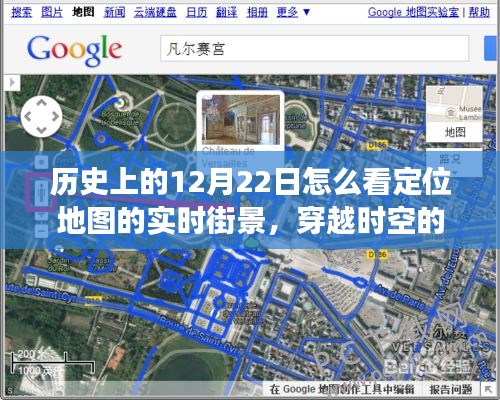
Task: Click the pan control compass wheel
Action: 41,116
